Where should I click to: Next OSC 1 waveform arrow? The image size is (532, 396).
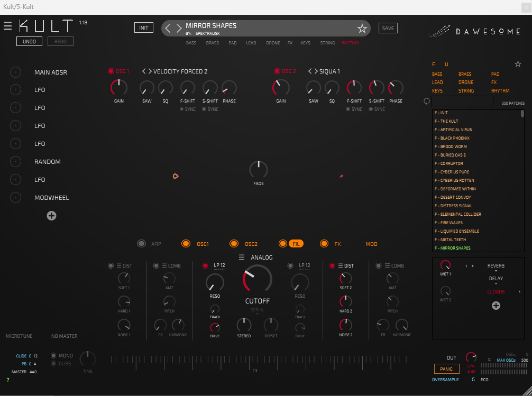[x=150, y=71]
